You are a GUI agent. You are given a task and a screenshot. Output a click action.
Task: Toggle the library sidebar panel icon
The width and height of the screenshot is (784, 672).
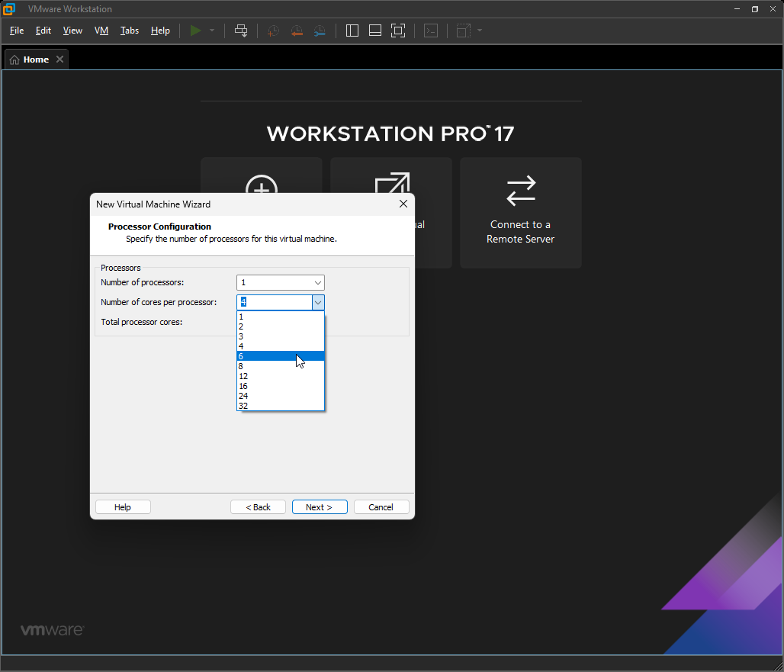[x=352, y=31]
